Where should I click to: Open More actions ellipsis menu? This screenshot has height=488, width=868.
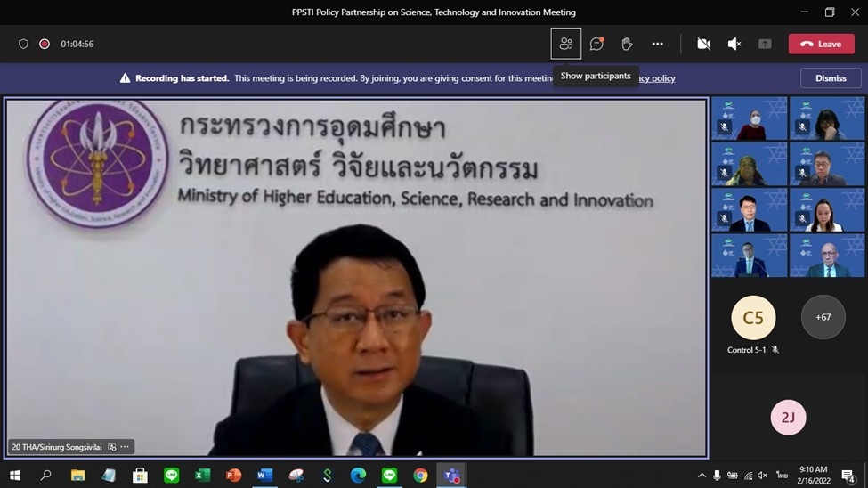657,44
